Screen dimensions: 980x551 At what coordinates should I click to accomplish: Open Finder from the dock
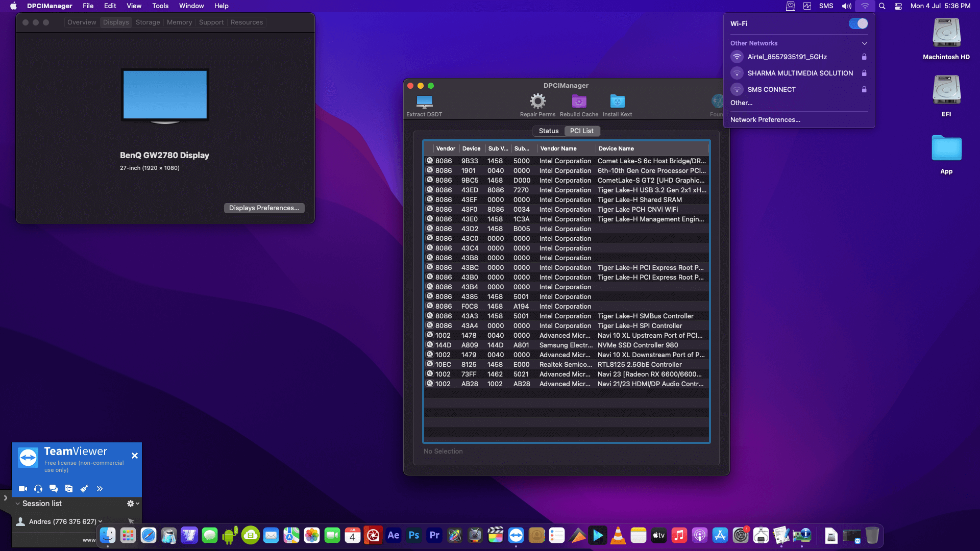point(108,535)
